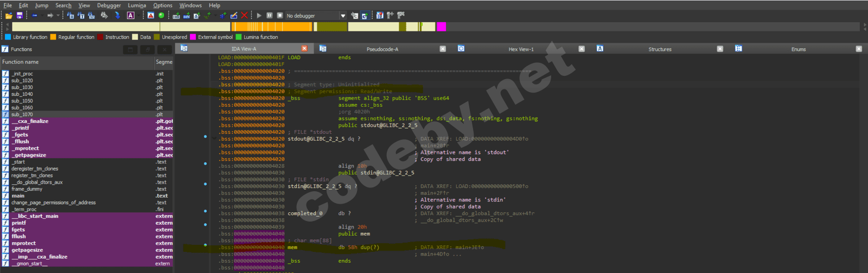
Task: Jump back with the blue left arrow
Action: 35,16
